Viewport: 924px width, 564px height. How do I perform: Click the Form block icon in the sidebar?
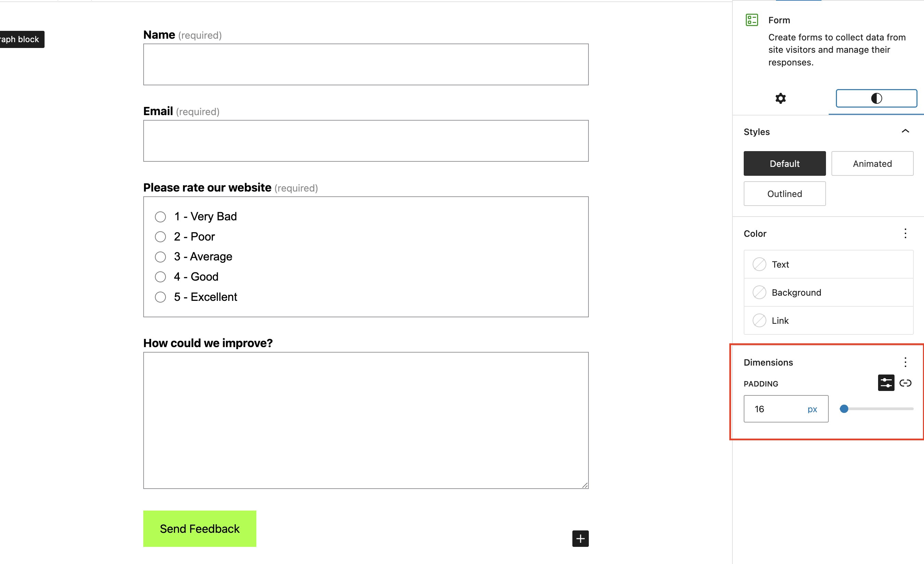click(x=752, y=20)
